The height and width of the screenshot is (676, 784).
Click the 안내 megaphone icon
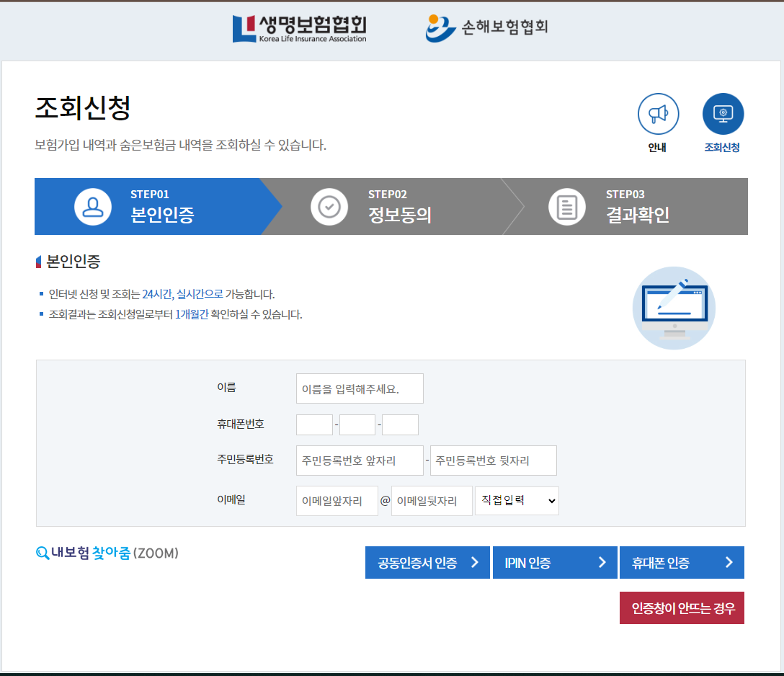point(658,113)
